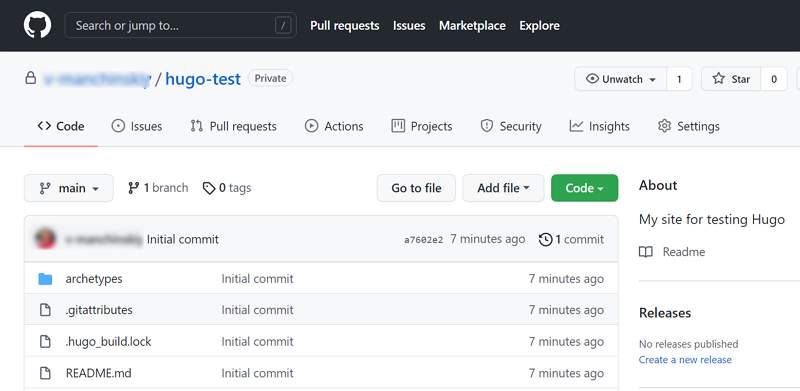The image size is (800, 391).
Task: View the watchers count 1
Action: [x=679, y=79]
